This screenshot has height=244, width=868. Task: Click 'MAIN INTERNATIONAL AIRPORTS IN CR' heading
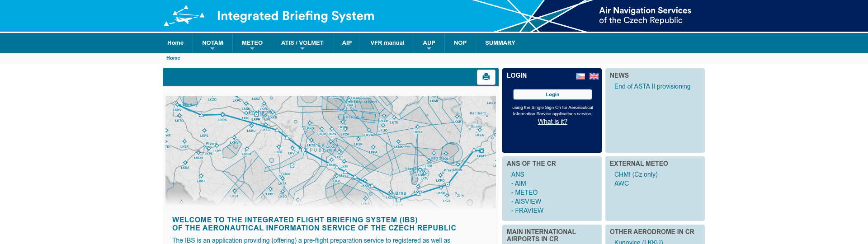pos(541,235)
